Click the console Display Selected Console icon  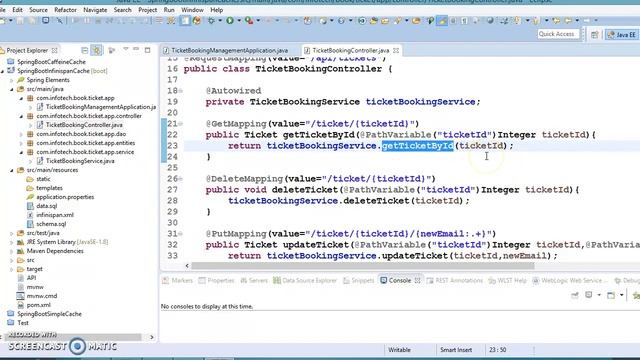(x=589, y=295)
